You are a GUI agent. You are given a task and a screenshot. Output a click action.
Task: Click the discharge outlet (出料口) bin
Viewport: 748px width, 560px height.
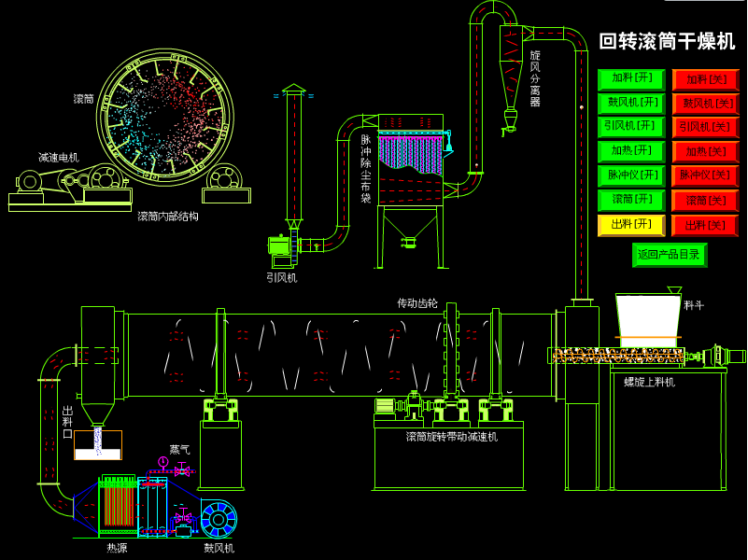[x=98, y=443]
